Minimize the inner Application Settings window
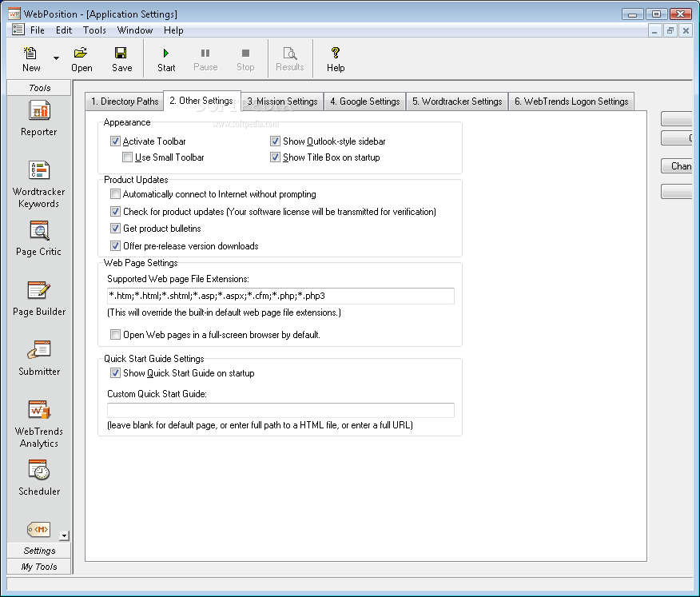This screenshot has height=597, width=700. point(654,30)
